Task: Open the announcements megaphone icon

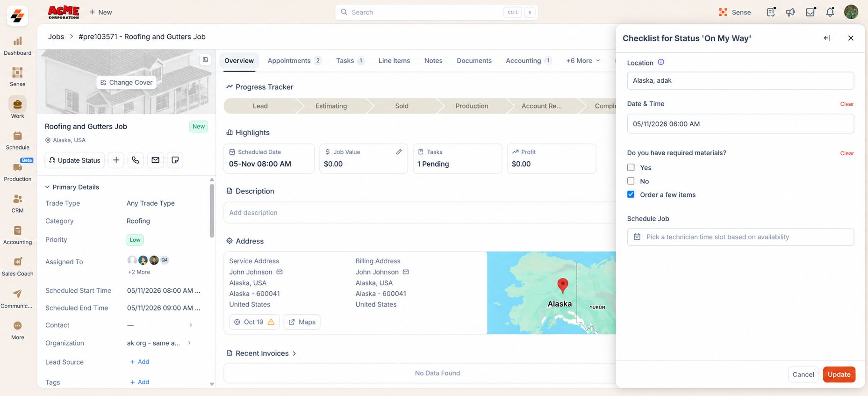Action: click(x=790, y=12)
